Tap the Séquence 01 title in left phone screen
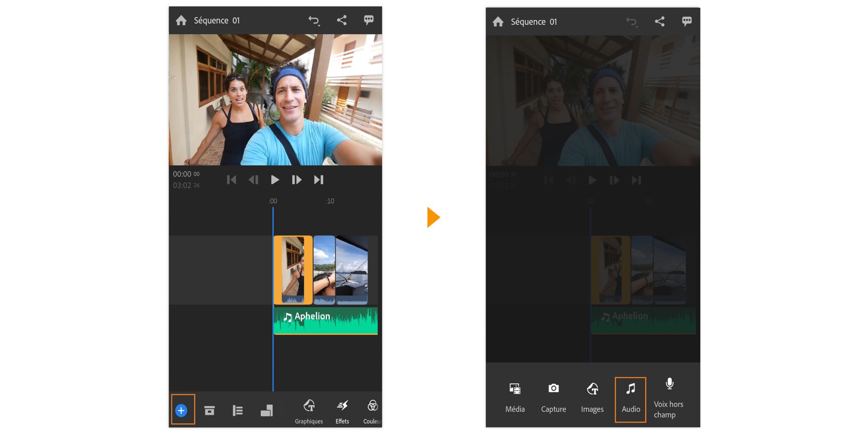Image resolution: width=868 pixels, height=435 pixels. tap(217, 20)
